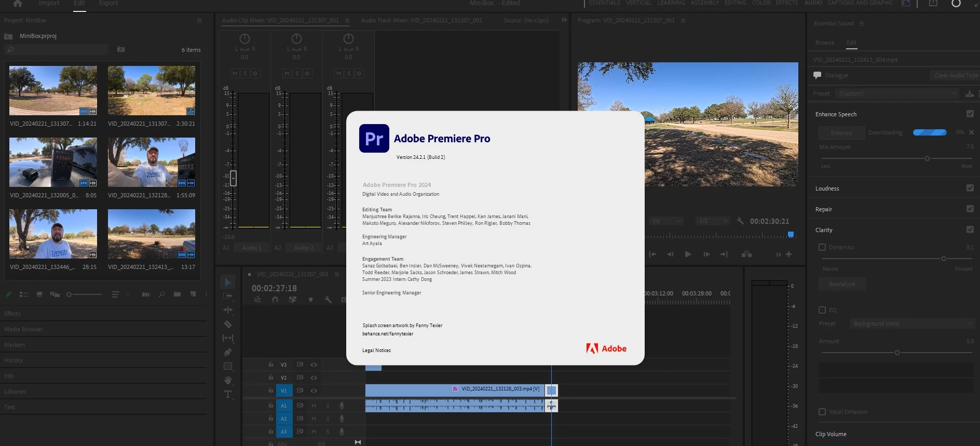Open Timeline Display Settings wrench

(328, 300)
